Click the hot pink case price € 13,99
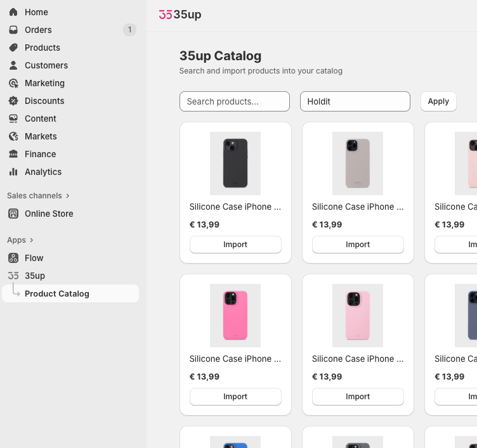The height and width of the screenshot is (448, 477). tap(204, 376)
